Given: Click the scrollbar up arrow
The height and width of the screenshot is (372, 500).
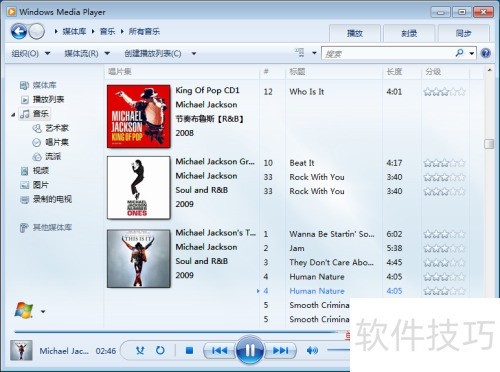Looking at the screenshot, I should click(x=489, y=70).
